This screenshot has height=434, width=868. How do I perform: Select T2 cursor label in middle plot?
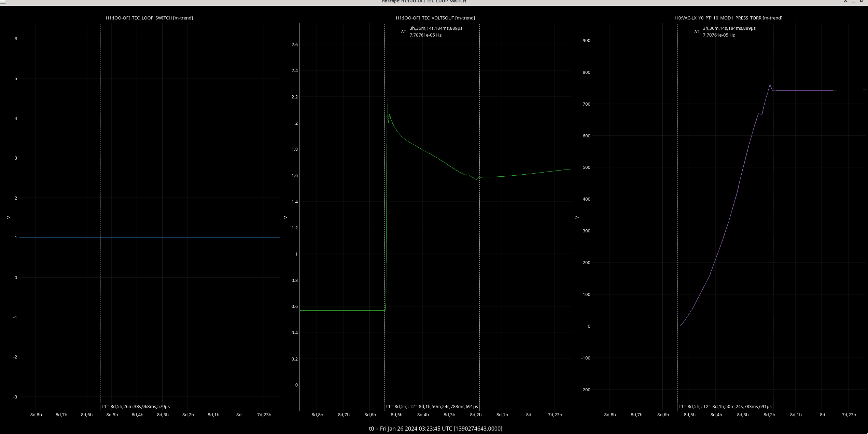(x=444, y=406)
